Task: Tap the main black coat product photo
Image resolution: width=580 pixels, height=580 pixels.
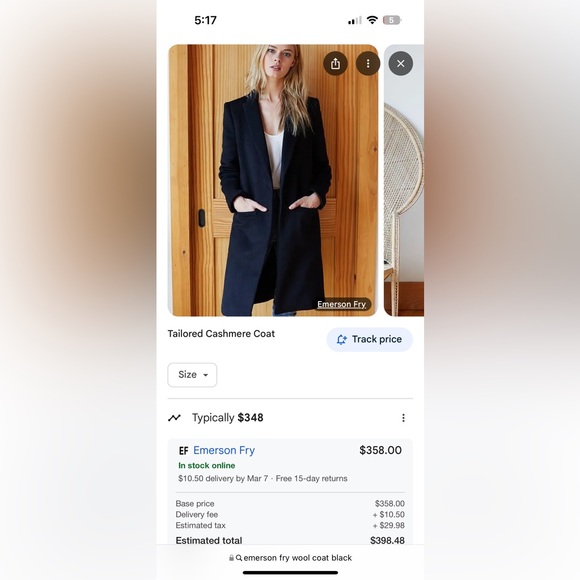Action: click(x=273, y=180)
